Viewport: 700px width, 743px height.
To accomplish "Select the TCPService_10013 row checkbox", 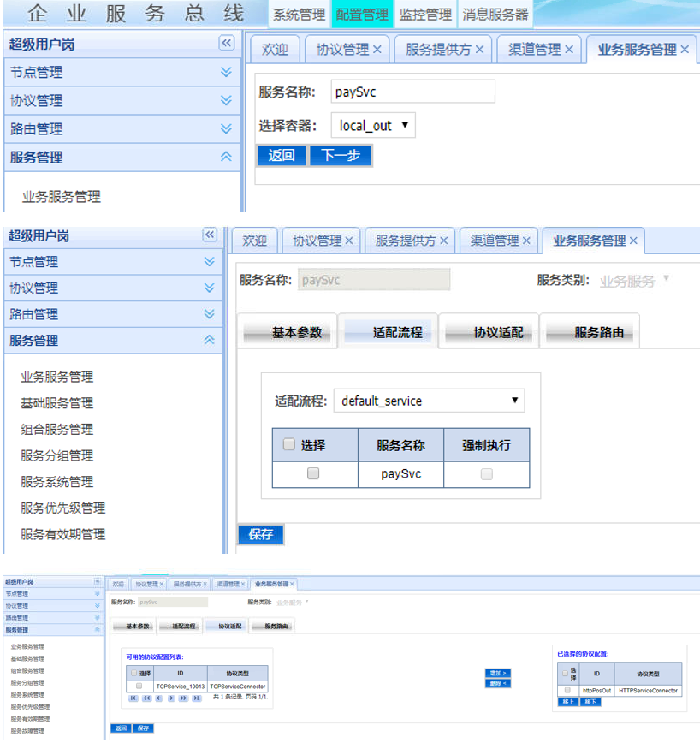I will pyautogui.click(x=139, y=686).
